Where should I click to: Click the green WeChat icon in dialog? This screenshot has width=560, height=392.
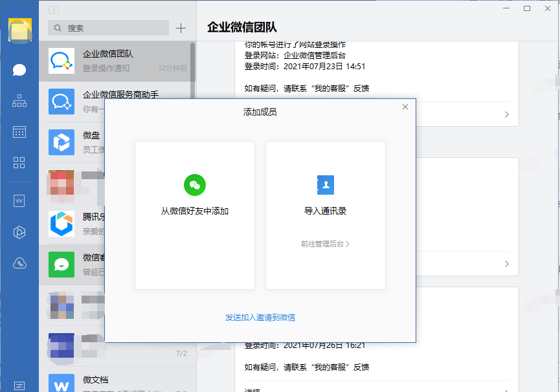coord(195,185)
